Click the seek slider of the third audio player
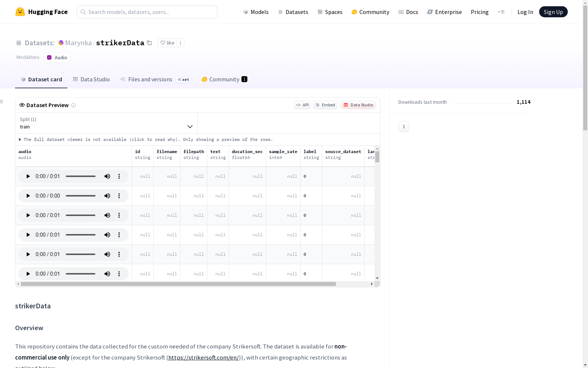 tap(80, 215)
